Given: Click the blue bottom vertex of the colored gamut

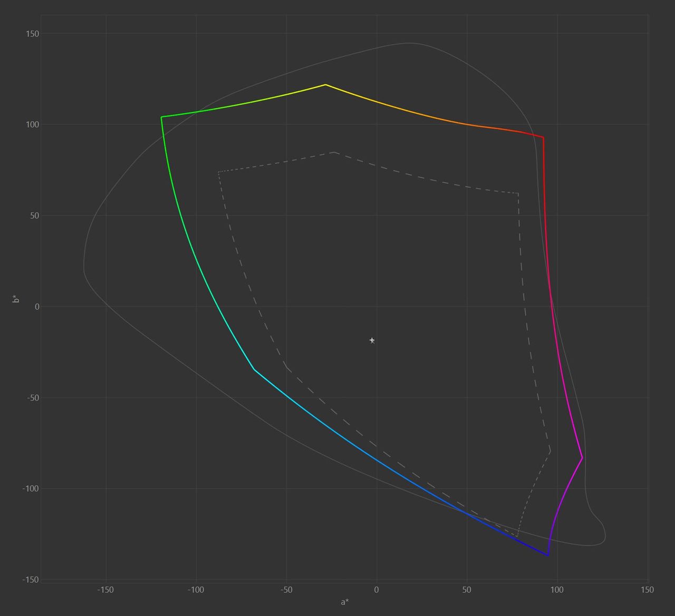Looking at the screenshot, I should [x=548, y=555].
